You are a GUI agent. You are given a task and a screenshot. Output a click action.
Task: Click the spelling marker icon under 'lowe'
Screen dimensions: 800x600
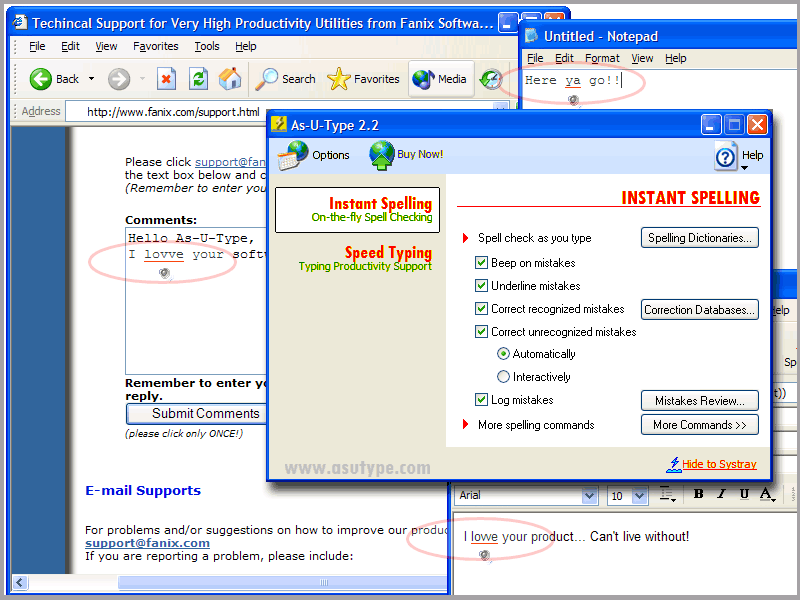coord(485,556)
